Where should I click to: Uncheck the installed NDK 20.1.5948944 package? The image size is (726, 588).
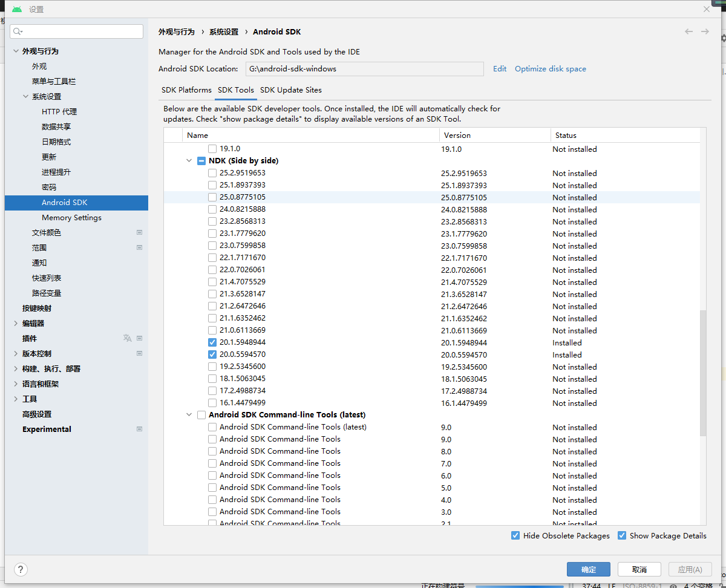212,342
